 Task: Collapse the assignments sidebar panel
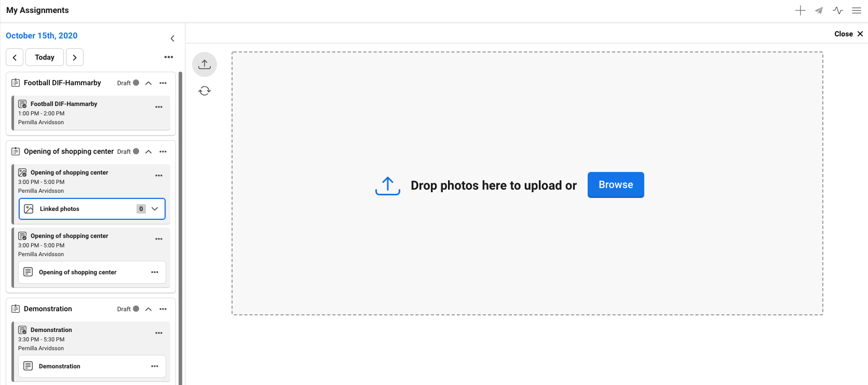coord(172,38)
